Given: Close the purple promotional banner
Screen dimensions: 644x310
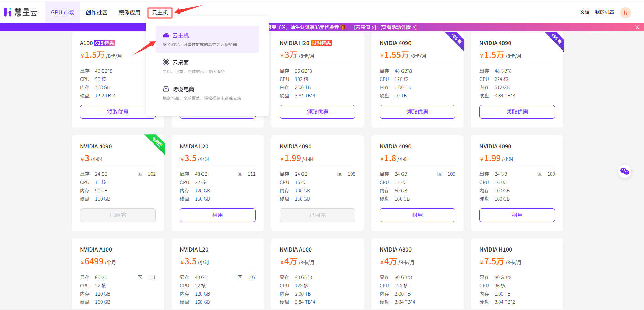Looking at the screenshot, I should click(x=637, y=27).
